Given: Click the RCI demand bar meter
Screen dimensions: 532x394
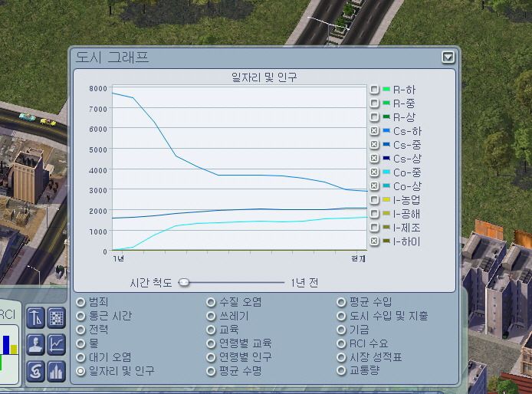Looking at the screenshot, I should click(x=8, y=353).
